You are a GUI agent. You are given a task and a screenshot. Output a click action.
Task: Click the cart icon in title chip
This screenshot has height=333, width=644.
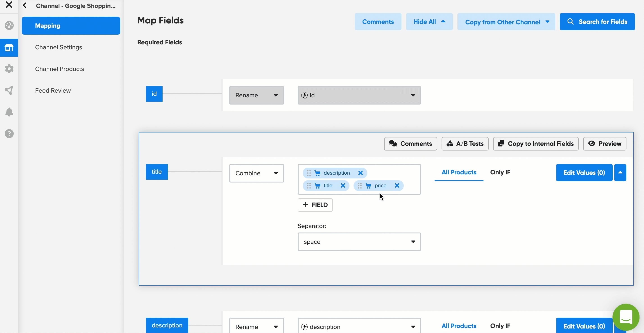(317, 186)
